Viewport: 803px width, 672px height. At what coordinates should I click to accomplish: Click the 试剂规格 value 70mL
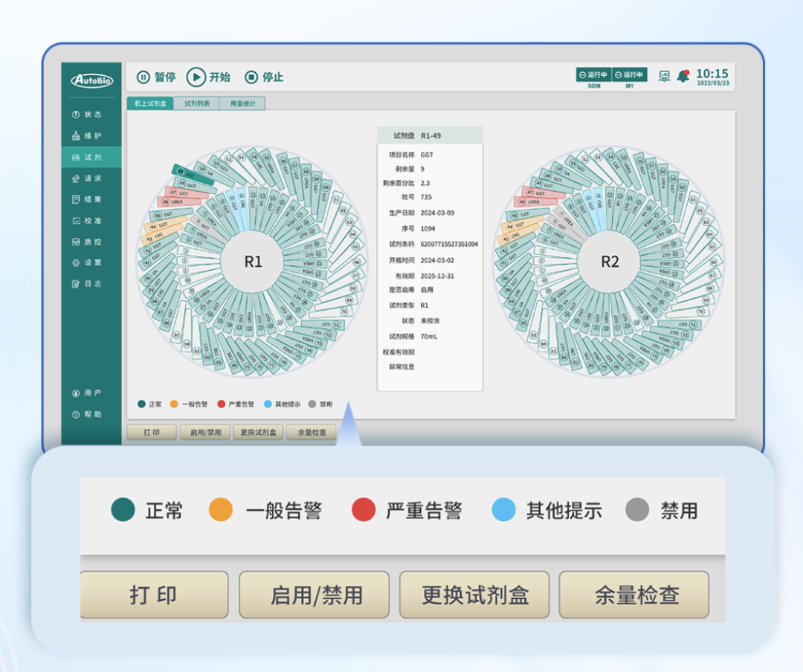point(429,337)
